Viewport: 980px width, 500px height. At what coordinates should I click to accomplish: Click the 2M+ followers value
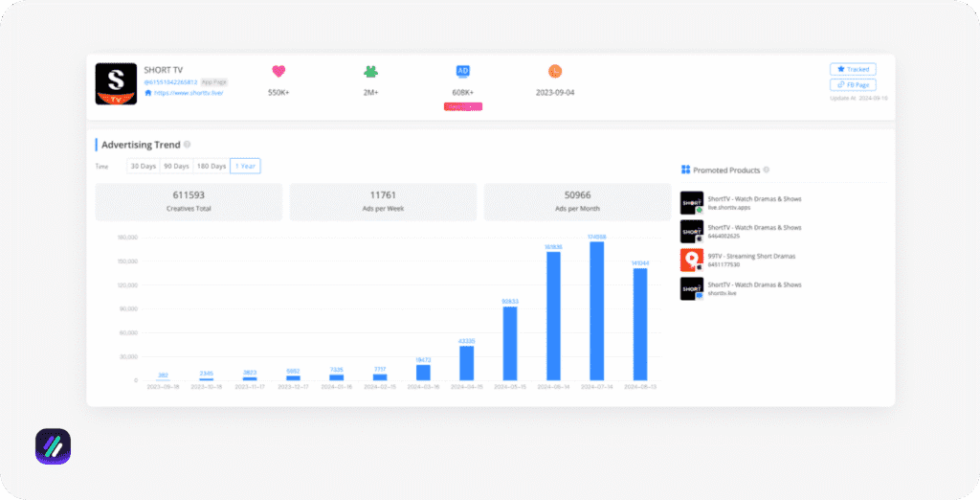(370, 93)
